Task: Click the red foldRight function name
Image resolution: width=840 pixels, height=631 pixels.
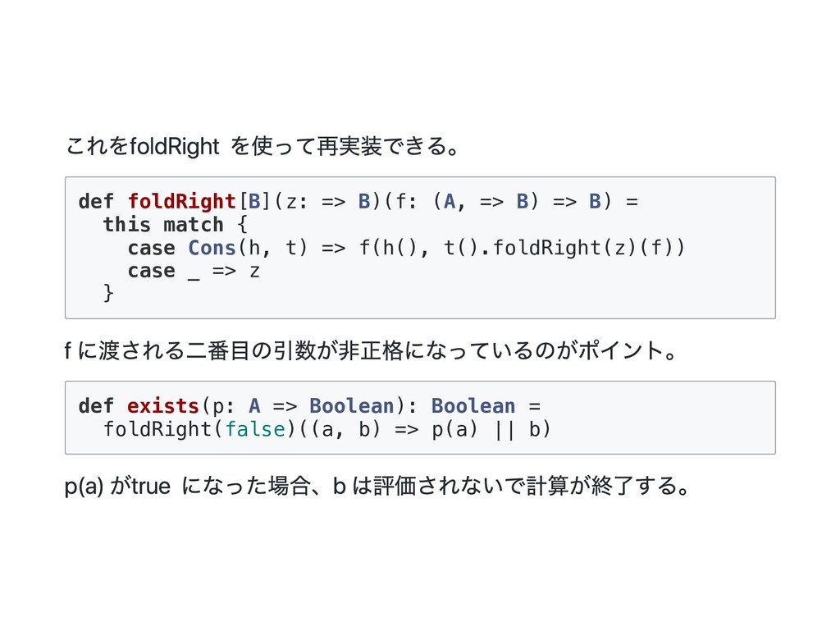Action: click(182, 202)
